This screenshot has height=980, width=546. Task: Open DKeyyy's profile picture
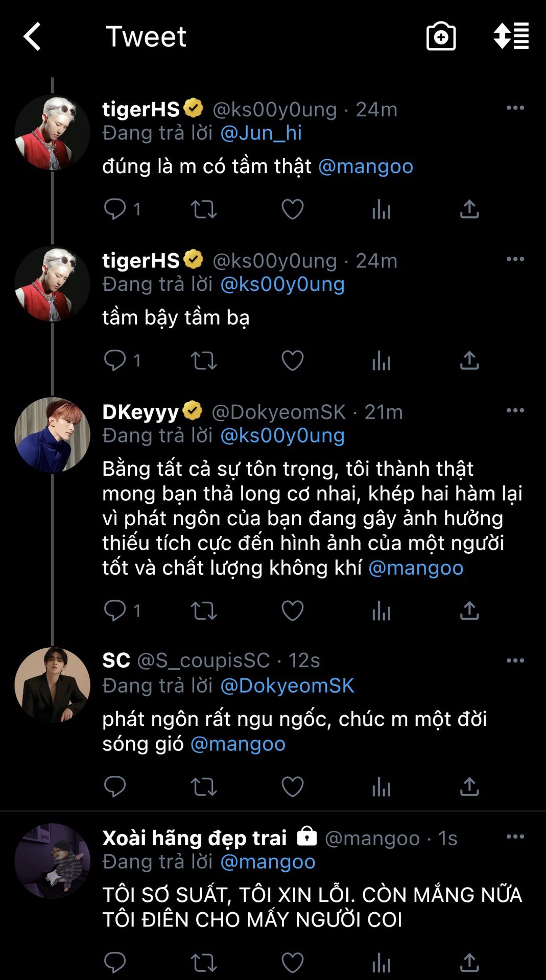(x=52, y=435)
